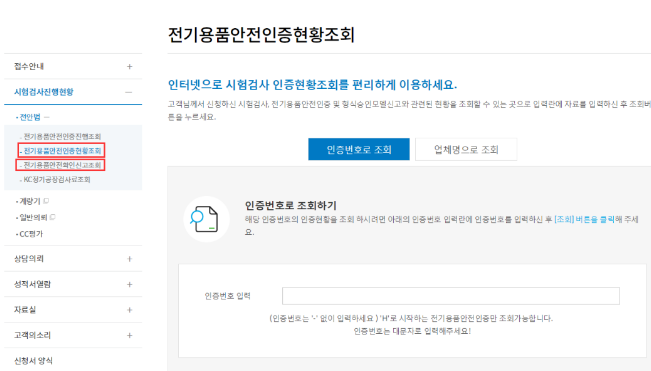Viewport: 651px width, 371px height.
Task: Open 신청서 양식 sidebar menu
Action: 33,361
